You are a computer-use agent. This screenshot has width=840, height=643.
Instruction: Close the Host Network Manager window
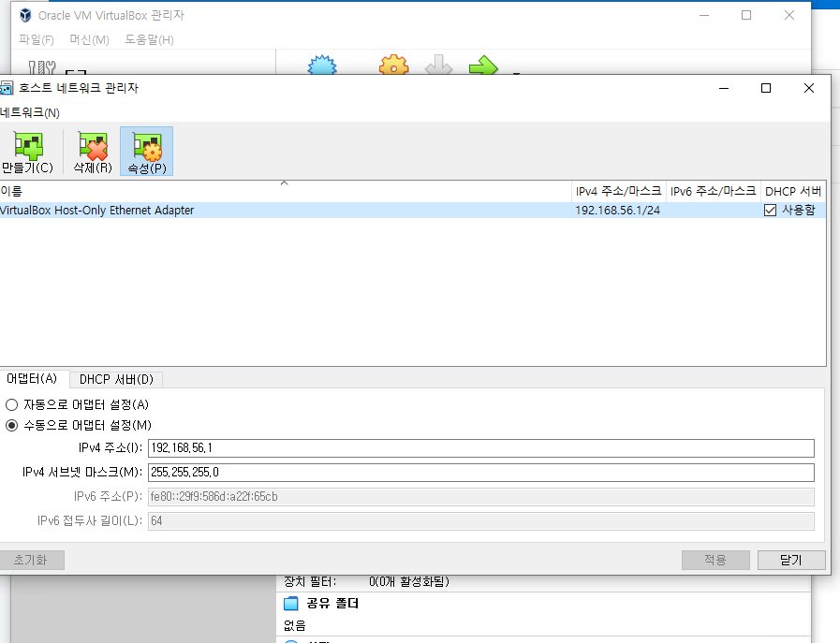click(809, 88)
